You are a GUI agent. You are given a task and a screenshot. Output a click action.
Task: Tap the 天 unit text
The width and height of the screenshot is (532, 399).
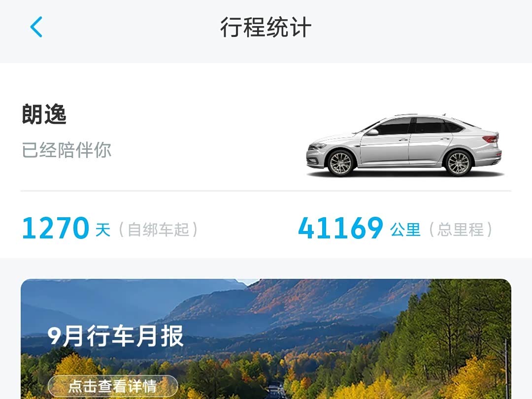pos(103,230)
